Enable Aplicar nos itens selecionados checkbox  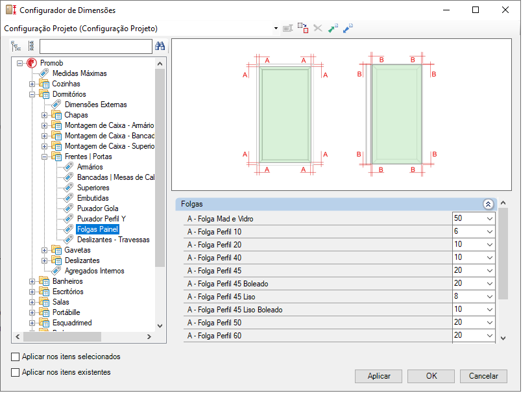pyautogui.click(x=16, y=357)
